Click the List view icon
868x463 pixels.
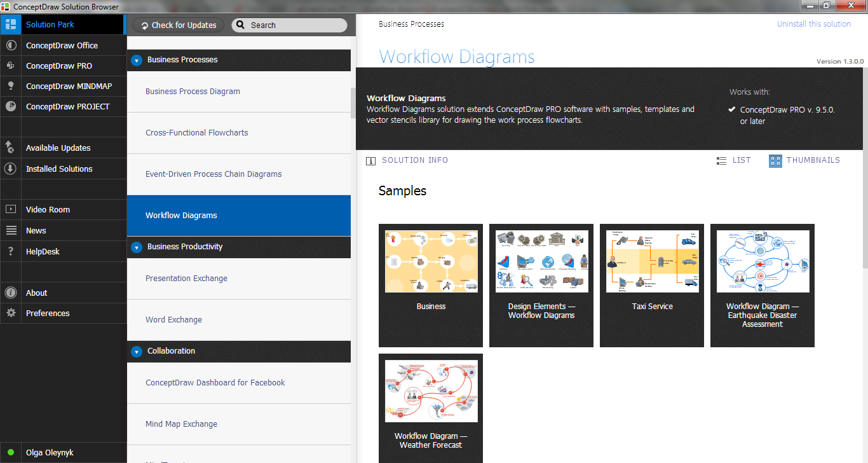[x=721, y=161]
